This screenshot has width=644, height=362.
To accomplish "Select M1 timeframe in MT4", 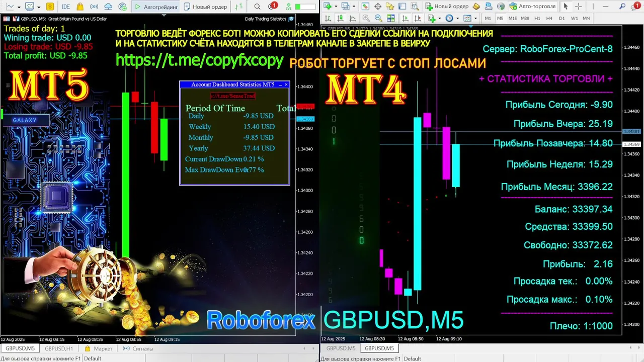I will [x=488, y=18].
